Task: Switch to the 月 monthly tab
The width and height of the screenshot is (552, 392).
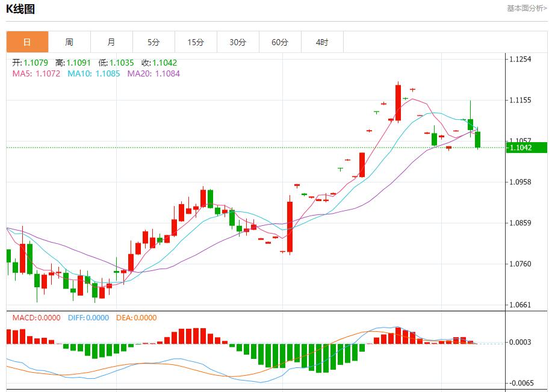Action: click(x=111, y=42)
